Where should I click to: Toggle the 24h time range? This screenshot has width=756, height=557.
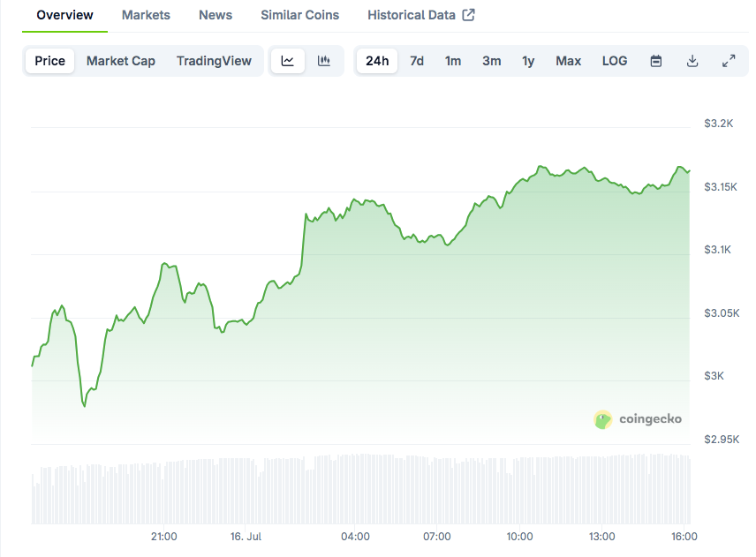376,61
